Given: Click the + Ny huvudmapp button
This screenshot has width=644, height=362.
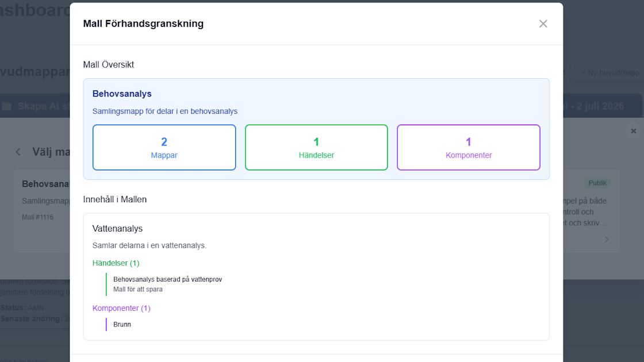Looking at the screenshot, I should click(x=610, y=72).
